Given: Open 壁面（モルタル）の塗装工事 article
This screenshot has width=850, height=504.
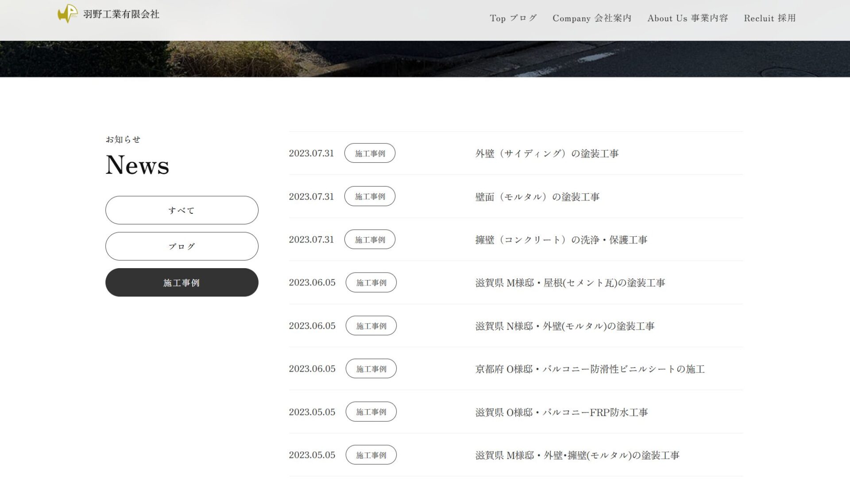Looking at the screenshot, I should click(537, 197).
